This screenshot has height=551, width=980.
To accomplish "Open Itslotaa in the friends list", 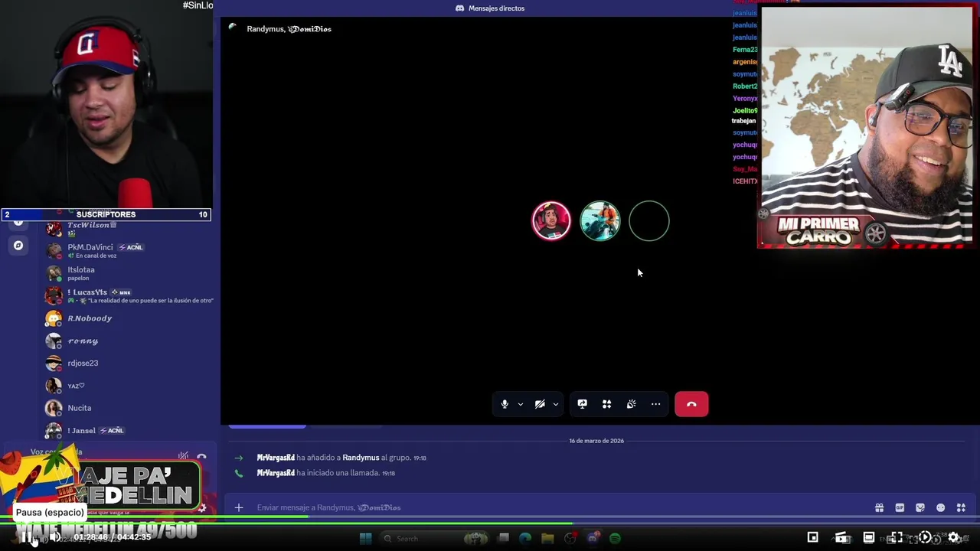I will pos(126,273).
